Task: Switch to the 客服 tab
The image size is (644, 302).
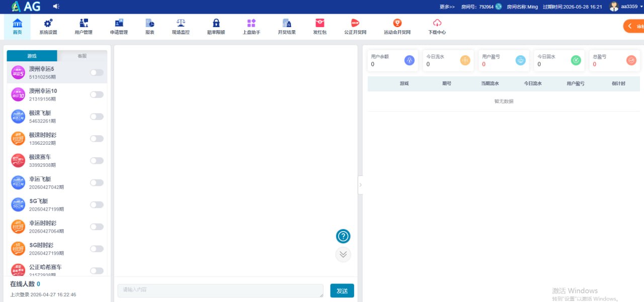Action: point(82,56)
